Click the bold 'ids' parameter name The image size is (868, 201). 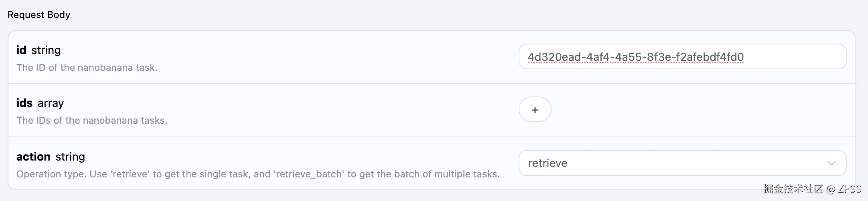(x=24, y=103)
